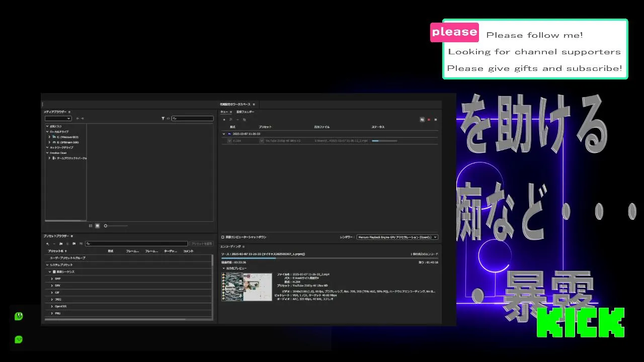The width and height of the screenshot is (644, 362).
Task: Duplicate the selected queue item
Action: pos(244,120)
